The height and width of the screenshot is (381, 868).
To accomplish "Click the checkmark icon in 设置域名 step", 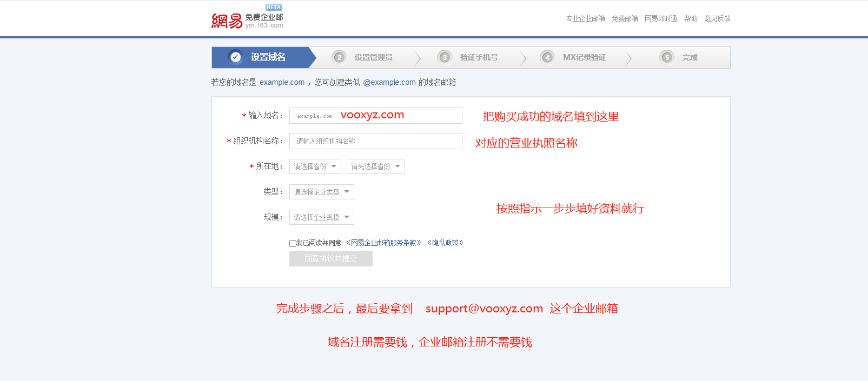I will tap(235, 57).
